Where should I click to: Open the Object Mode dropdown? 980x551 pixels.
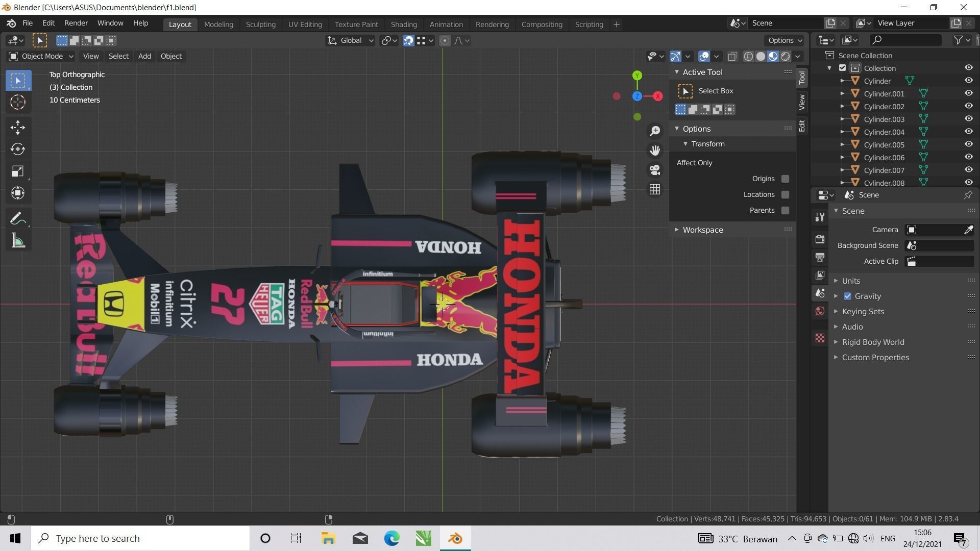[41, 57]
